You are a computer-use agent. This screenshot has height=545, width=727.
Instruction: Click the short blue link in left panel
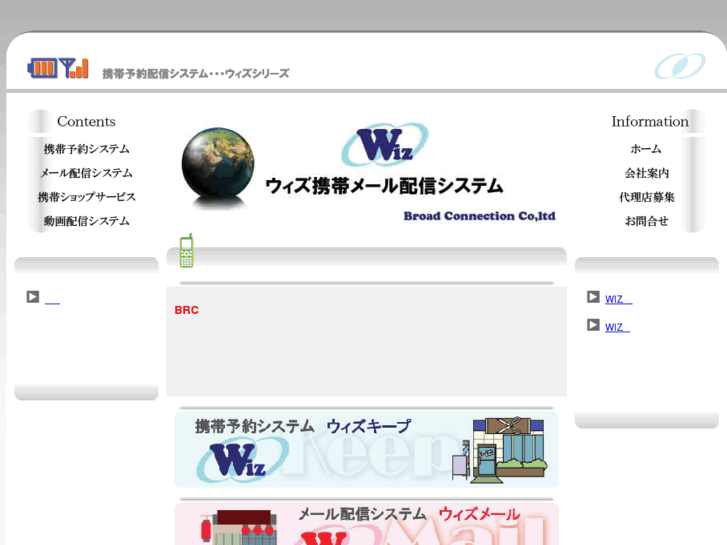point(52,301)
